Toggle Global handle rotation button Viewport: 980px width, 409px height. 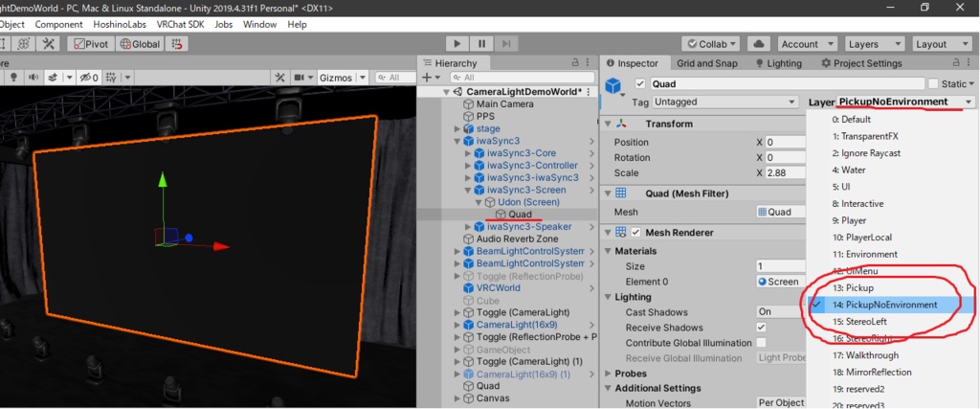point(141,44)
